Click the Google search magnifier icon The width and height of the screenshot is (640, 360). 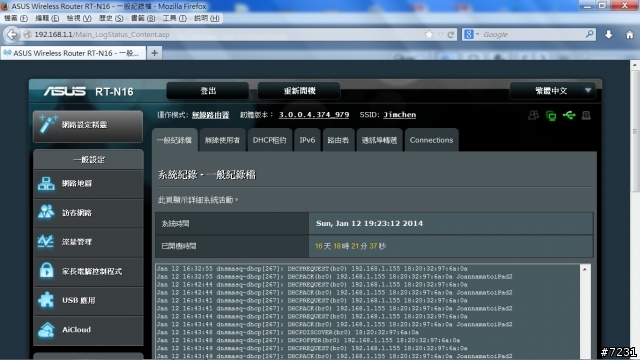point(589,34)
